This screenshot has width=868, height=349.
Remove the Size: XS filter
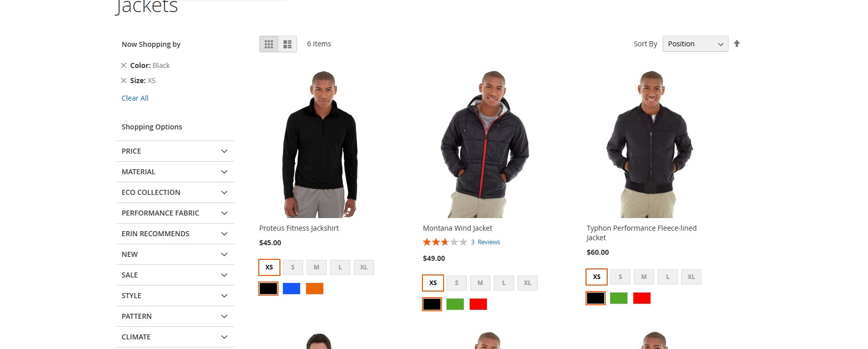[124, 81]
